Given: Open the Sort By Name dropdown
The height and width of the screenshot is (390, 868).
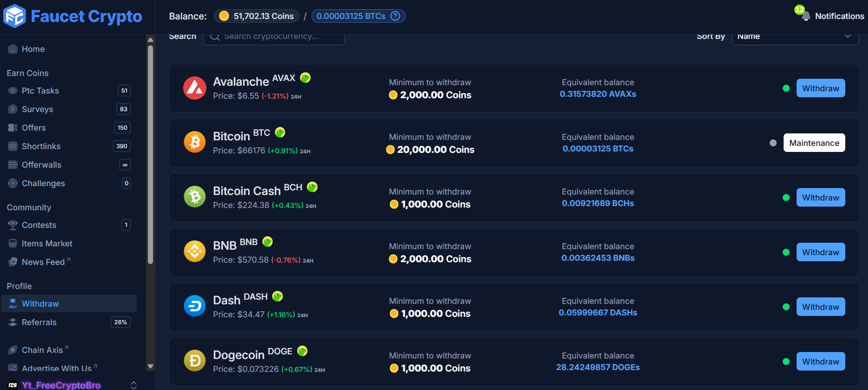Looking at the screenshot, I should coord(795,37).
